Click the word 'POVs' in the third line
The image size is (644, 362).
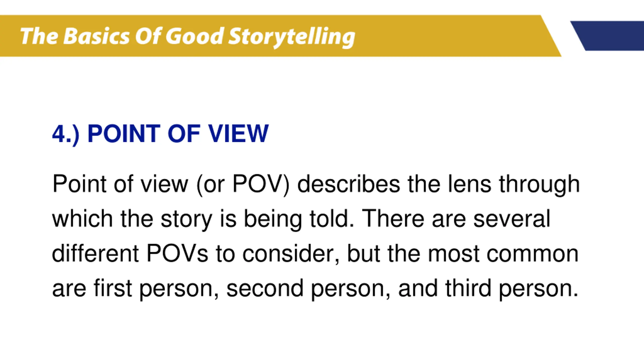point(177,253)
